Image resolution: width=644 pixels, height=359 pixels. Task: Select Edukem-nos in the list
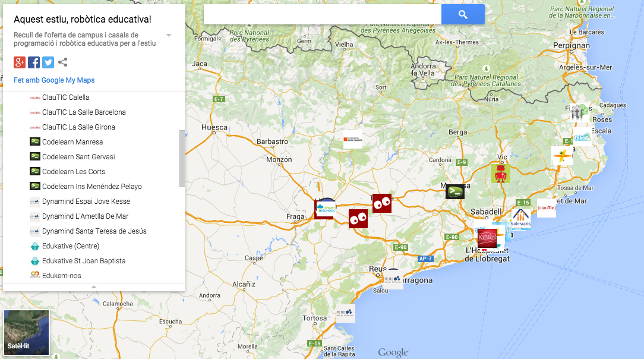click(62, 276)
